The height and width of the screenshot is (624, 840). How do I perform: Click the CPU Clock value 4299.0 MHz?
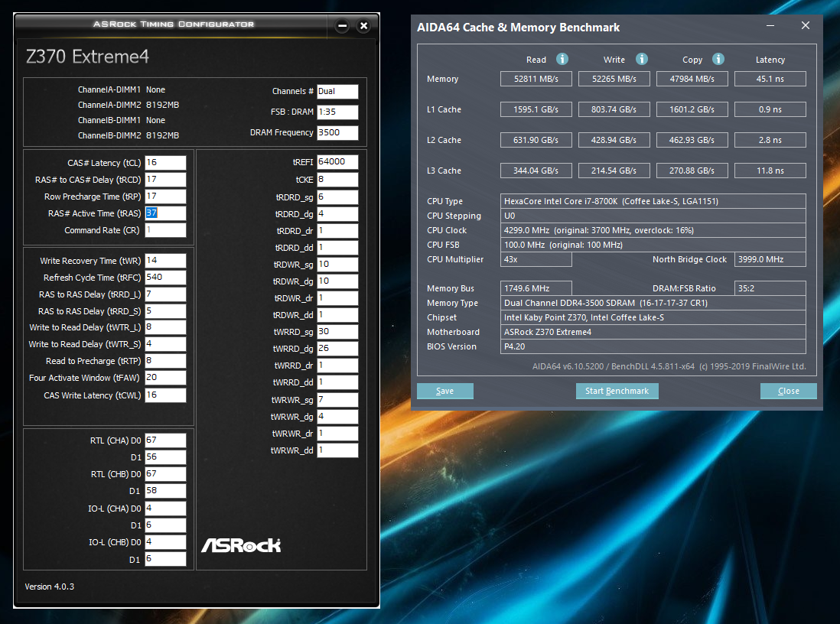click(x=653, y=230)
